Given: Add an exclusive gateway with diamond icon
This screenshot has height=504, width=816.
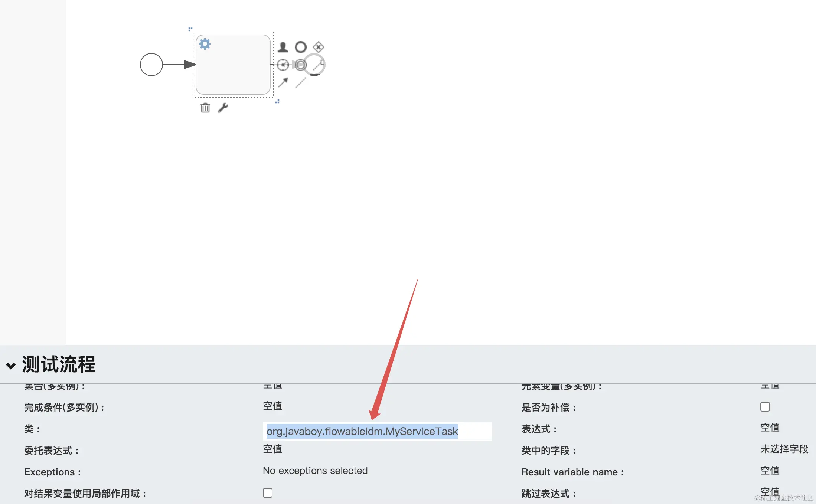Looking at the screenshot, I should click(x=319, y=47).
